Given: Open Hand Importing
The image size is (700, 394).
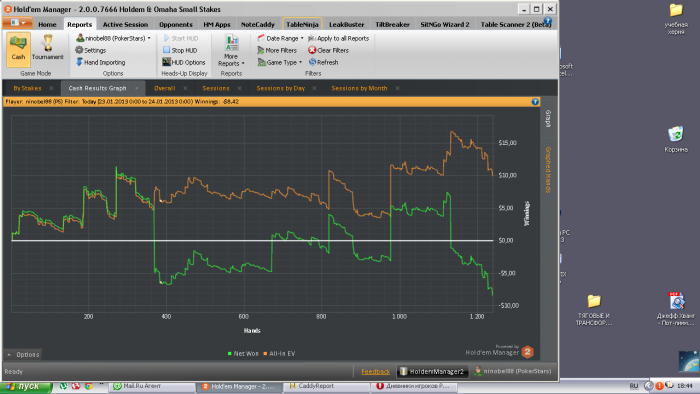Looking at the screenshot, I should [x=100, y=62].
